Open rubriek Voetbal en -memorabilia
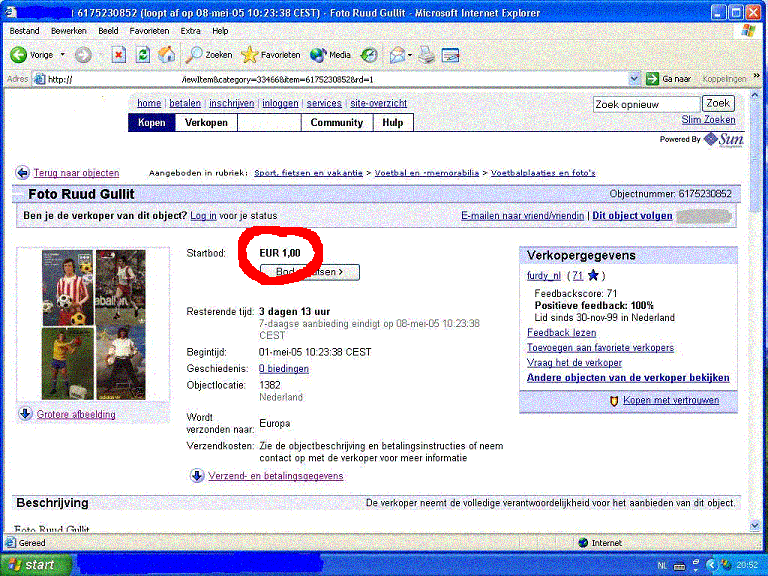768x576 pixels. pos(427,173)
